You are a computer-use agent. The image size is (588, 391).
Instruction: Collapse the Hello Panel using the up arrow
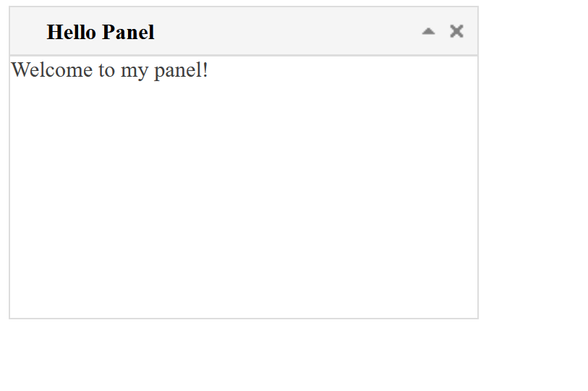point(428,32)
